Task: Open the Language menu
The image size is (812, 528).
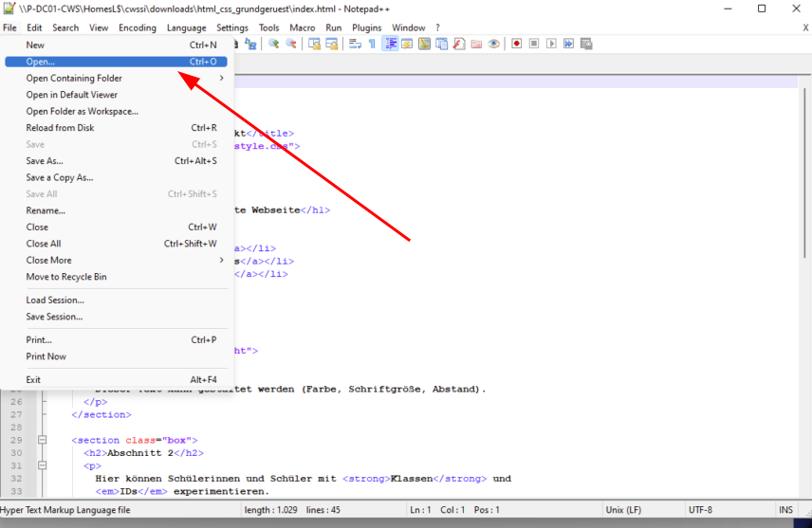Action: click(187, 27)
